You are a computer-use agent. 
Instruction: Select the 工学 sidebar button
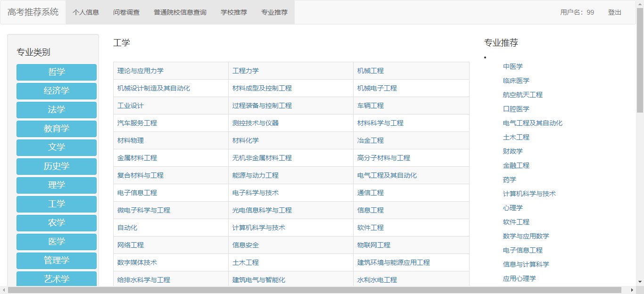point(57,204)
